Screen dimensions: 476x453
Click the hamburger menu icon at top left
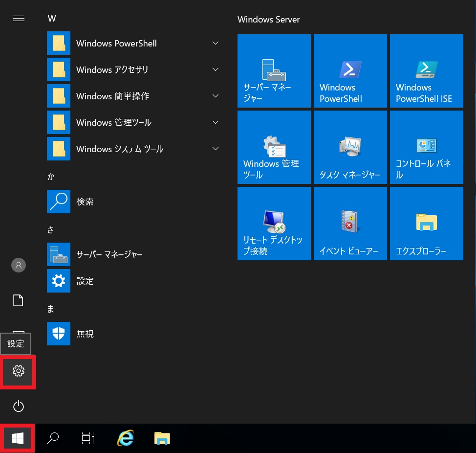(x=19, y=19)
